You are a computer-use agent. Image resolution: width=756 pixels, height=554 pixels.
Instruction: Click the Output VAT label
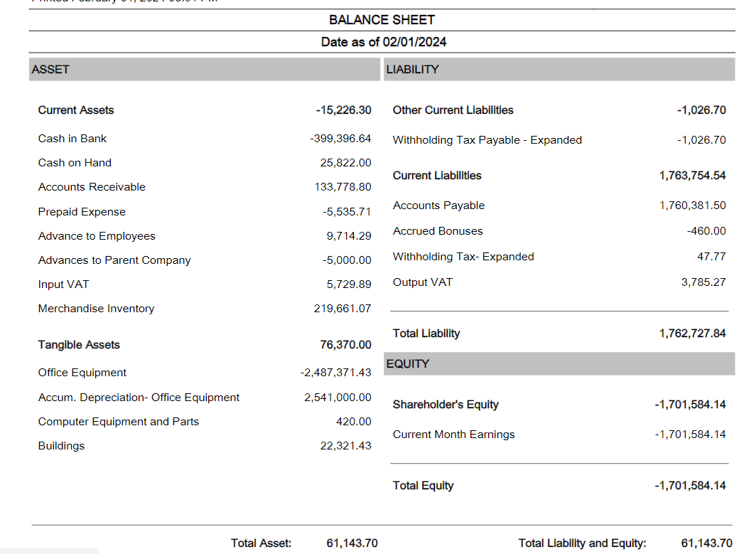pyautogui.click(x=422, y=282)
